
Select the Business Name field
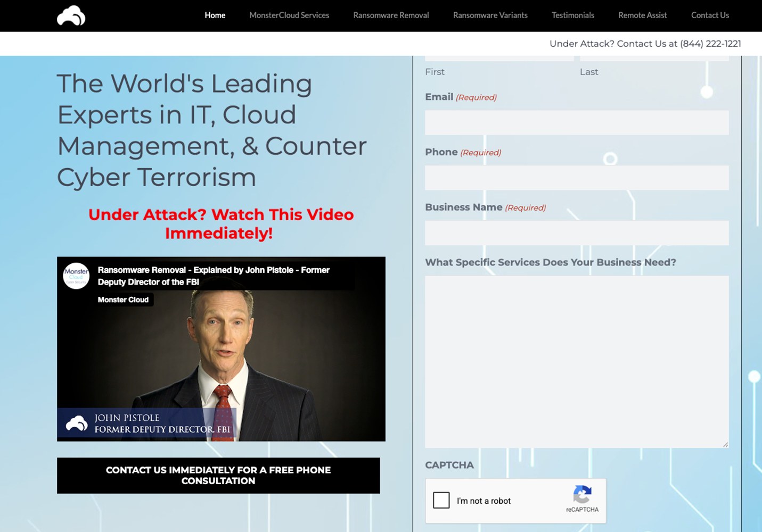pyautogui.click(x=577, y=233)
